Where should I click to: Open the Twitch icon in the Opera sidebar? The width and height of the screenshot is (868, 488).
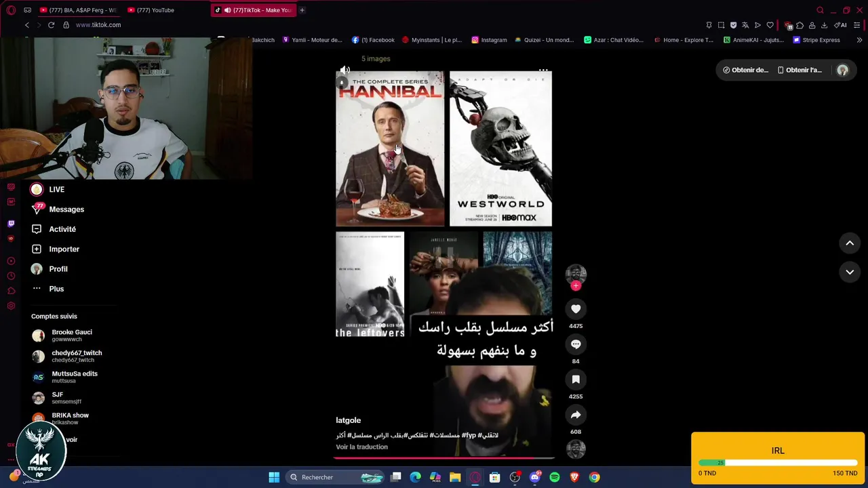11,224
